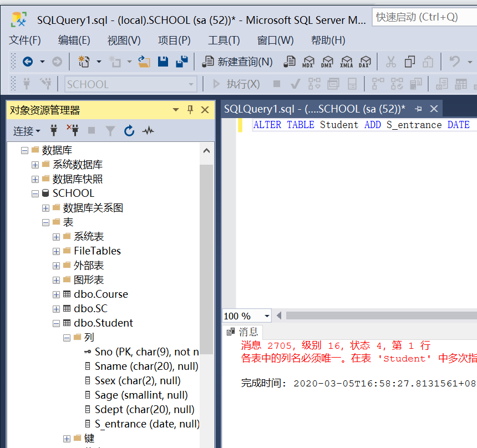Expand the 系统数据库 folder
The height and width of the screenshot is (448, 477).
click(x=35, y=165)
